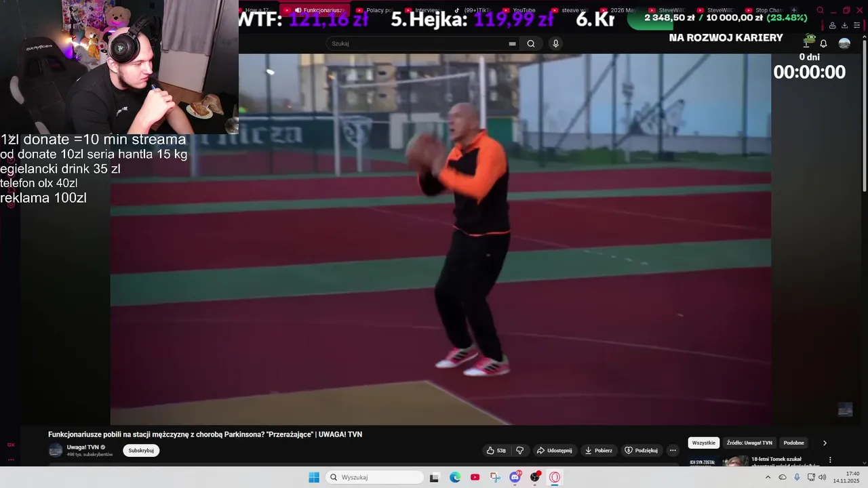This screenshot has height=488, width=868.
Task: Show hidden tray icons chevron
Action: click(768, 477)
